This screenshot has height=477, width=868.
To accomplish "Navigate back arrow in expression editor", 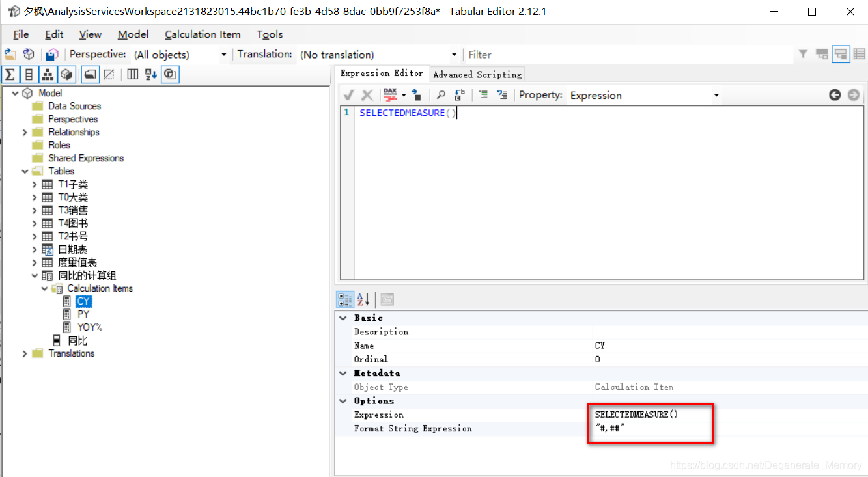I will point(835,95).
